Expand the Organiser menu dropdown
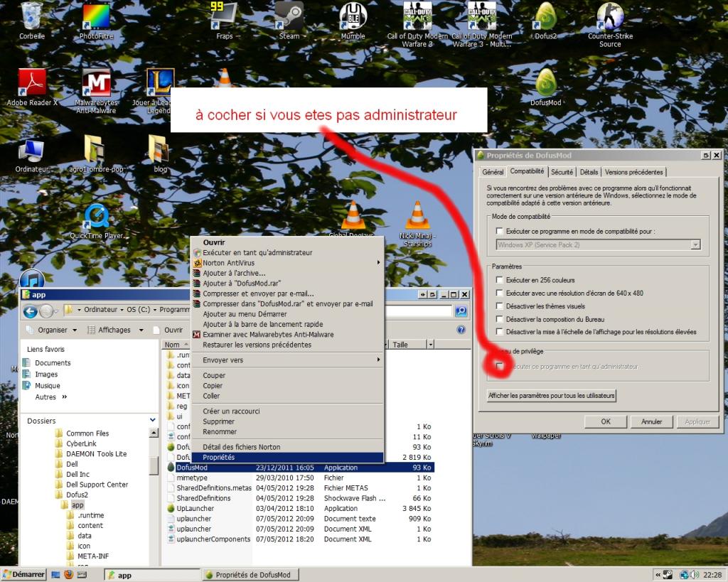This screenshot has height=582, width=728. [75, 330]
